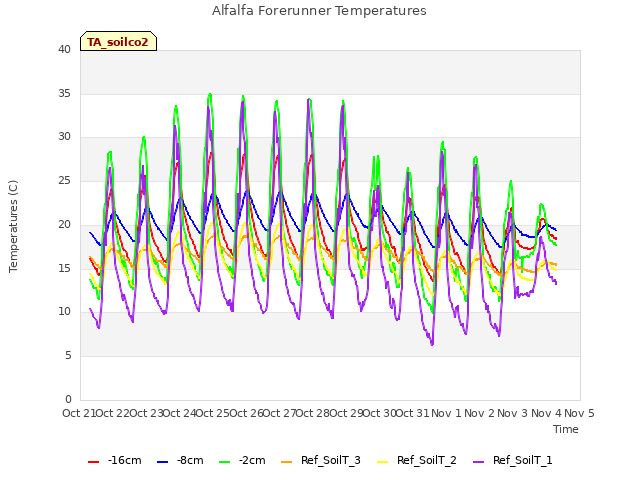Click the green -2cm peak on Oct 25
640x480 pixels.
[210, 94]
